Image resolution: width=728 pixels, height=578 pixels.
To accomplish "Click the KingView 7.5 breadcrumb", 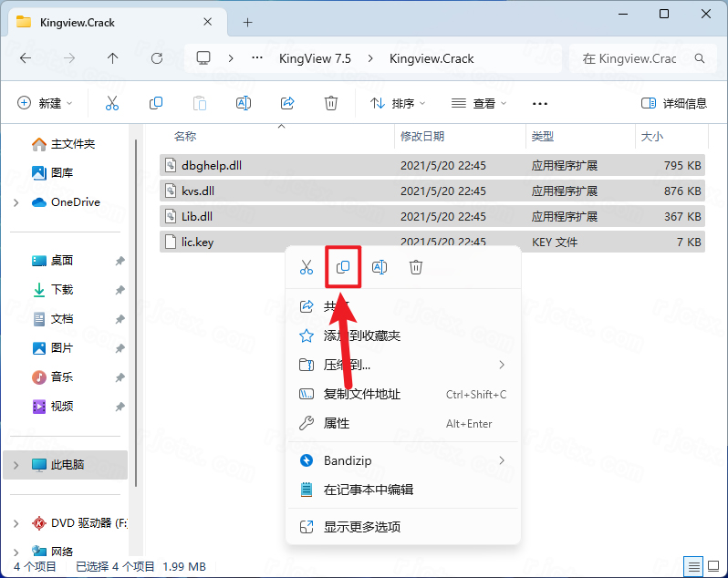I will click(x=315, y=58).
